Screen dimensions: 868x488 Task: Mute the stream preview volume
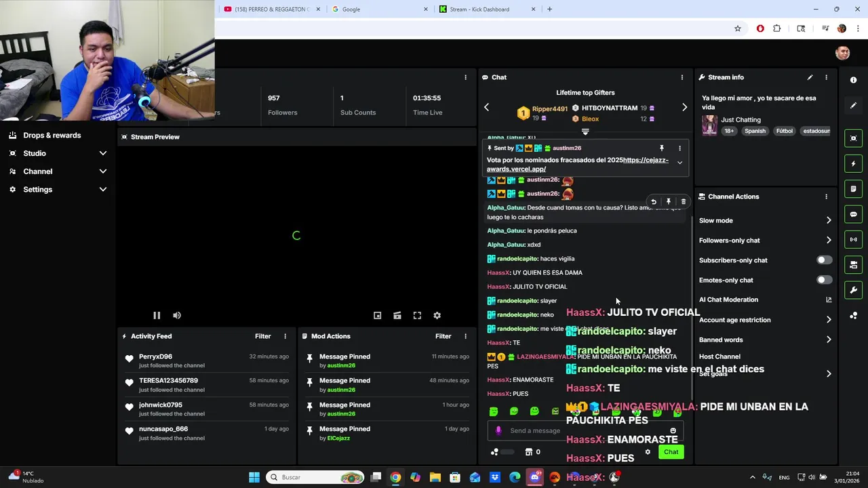(x=177, y=315)
